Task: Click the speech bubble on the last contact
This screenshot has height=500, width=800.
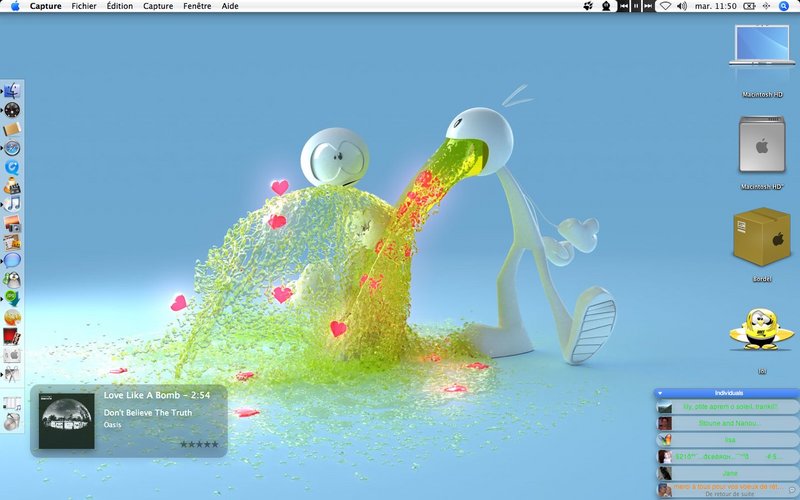Action: click(791, 490)
